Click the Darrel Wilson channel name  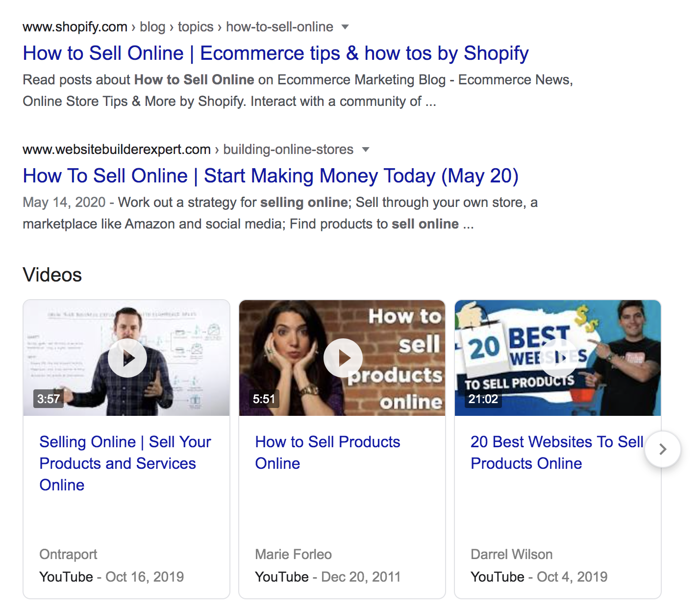tap(511, 555)
